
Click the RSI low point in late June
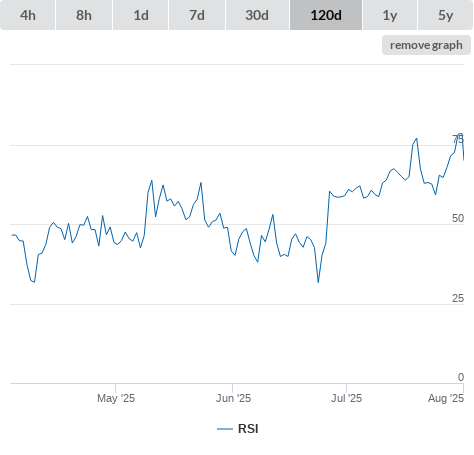318,282
